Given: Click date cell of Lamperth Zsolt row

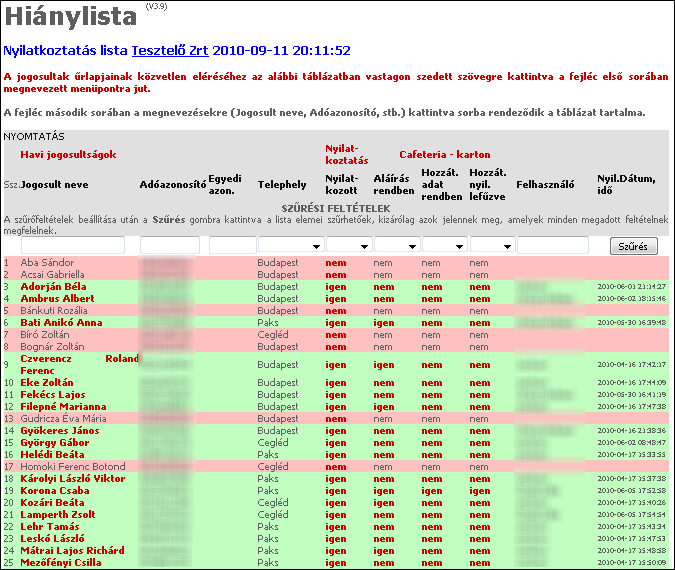Looking at the screenshot, I should (632, 515).
